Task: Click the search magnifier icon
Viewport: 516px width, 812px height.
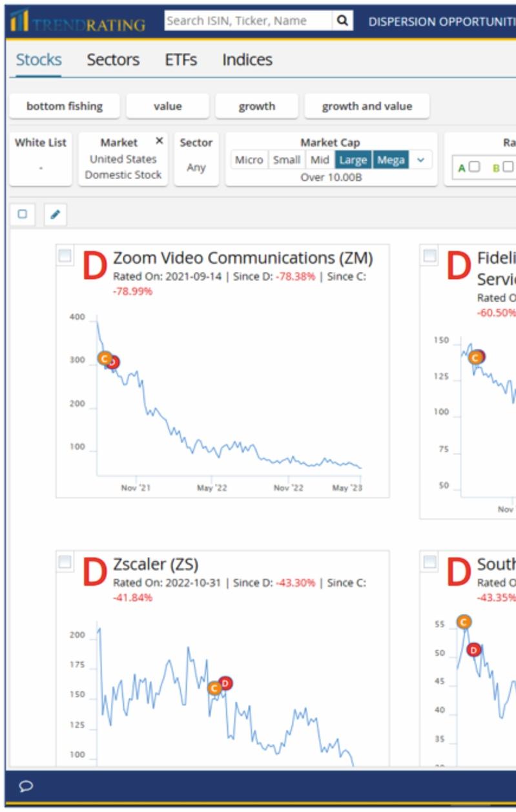Action: pos(343,21)
